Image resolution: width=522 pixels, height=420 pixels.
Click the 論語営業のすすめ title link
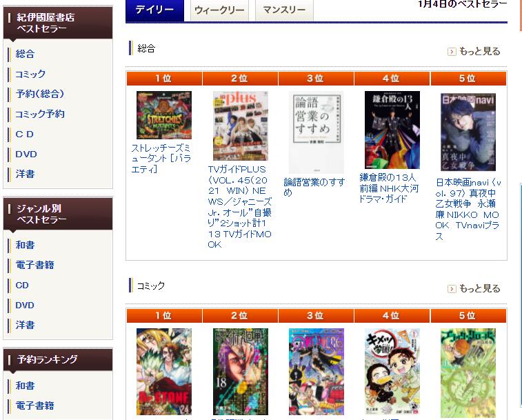click(314, 187)
